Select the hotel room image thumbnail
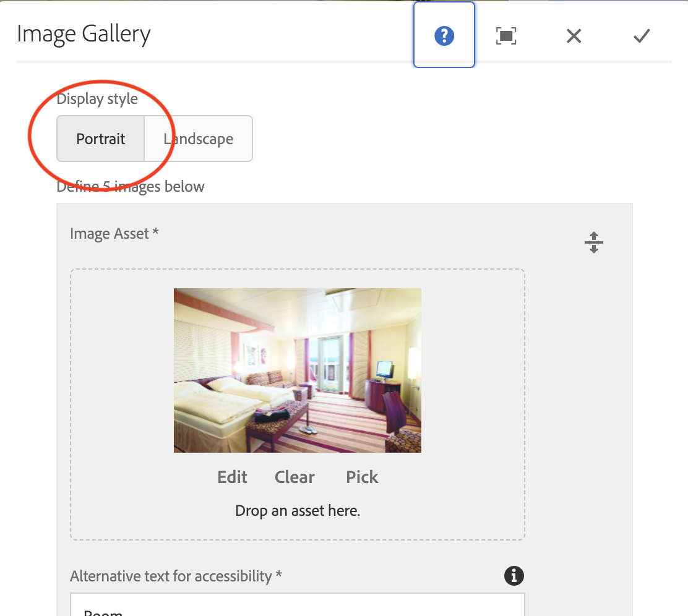This screenshot has width=688, height=616. coord(297,370)
